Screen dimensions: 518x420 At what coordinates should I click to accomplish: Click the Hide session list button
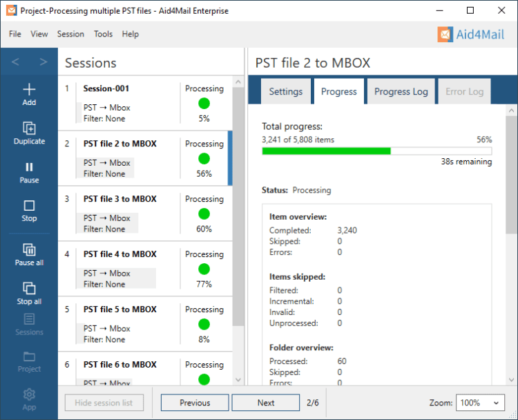104,403
